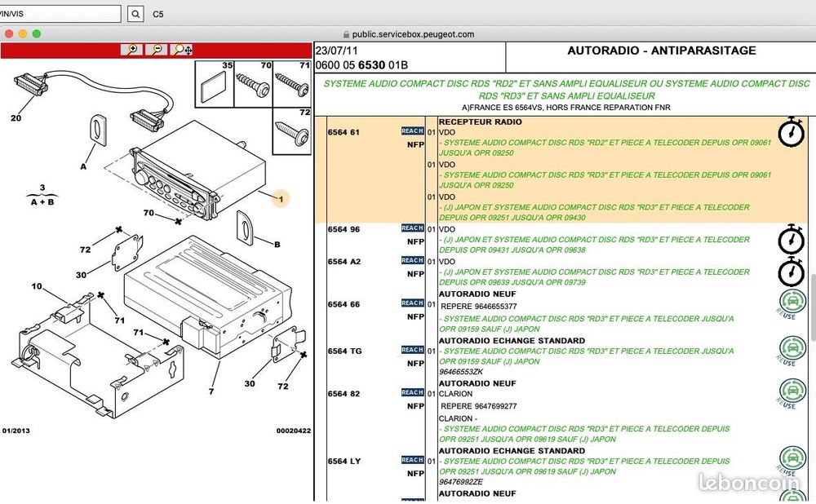The height and width of the screenshot is (504, 816).
Task: Open the part 35 thumbnail box
Action: tap(215, 84)
